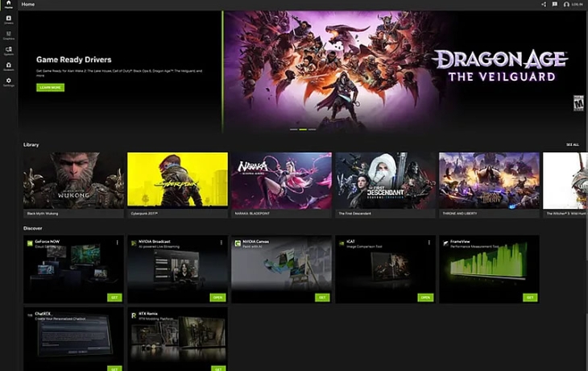Select the second carousel slide indicator
This screenshot has width=588, height=371.
pos(303,130)
